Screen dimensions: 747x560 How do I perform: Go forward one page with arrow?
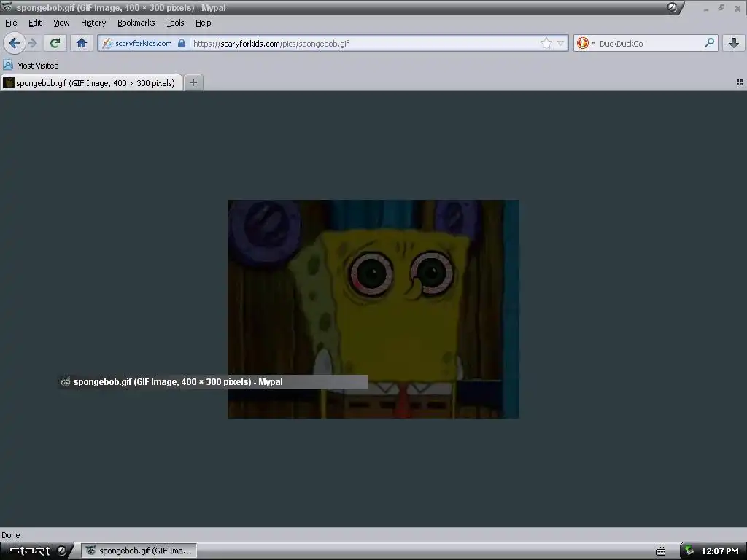point(33,43)
